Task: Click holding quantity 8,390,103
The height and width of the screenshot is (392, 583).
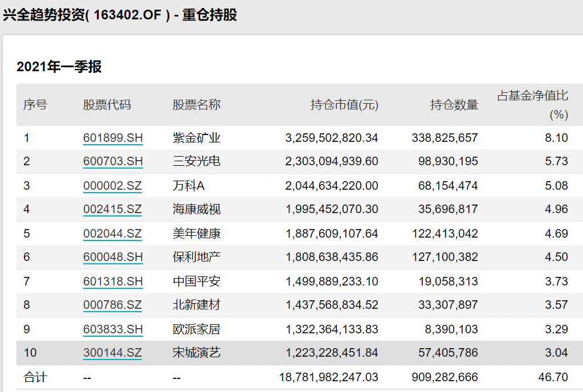Action: point(451,329)
